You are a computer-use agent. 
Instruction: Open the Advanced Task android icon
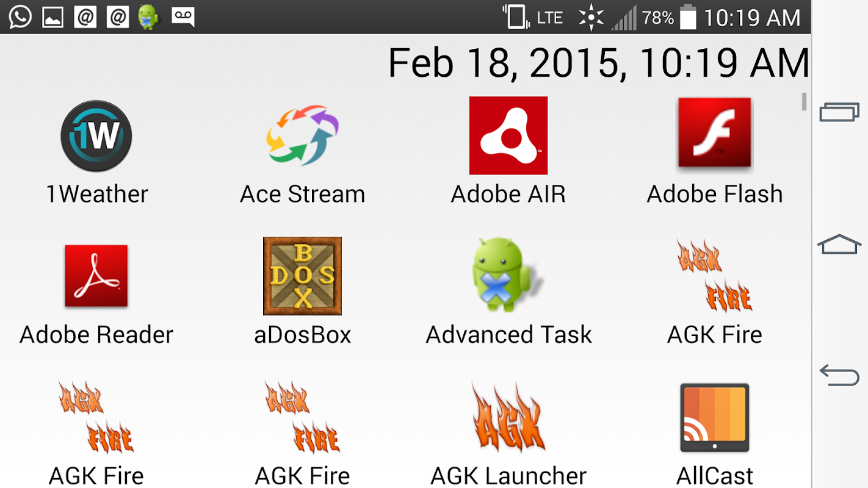click(x=507, y=274)
